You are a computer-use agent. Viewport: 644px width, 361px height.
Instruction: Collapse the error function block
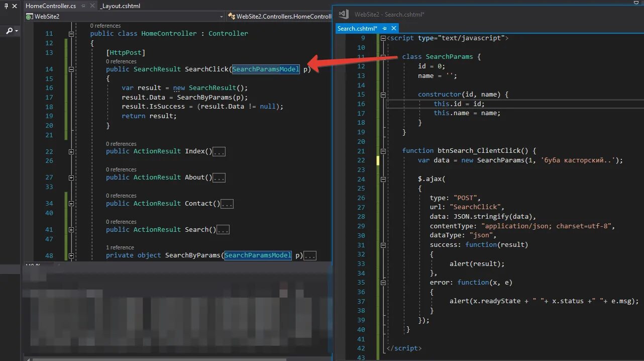[383, 283]
